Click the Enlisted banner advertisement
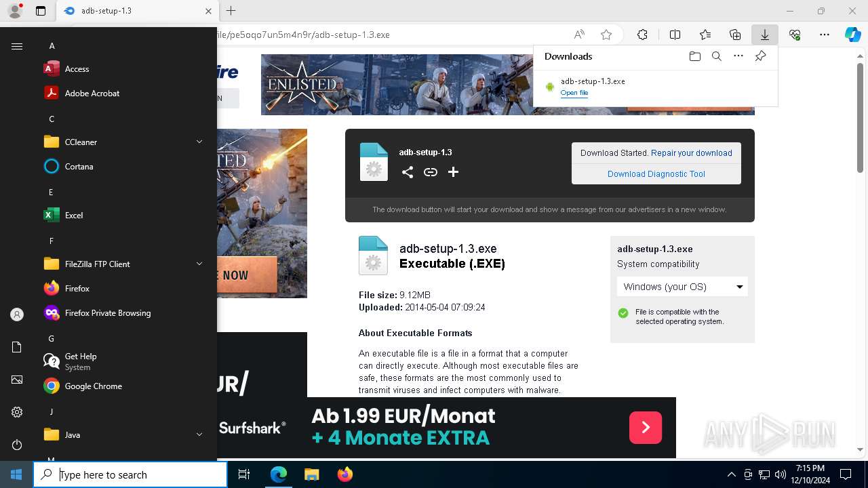Image resolution: width=868 pixels, height=488 pixels. click(x=397, y=85)
